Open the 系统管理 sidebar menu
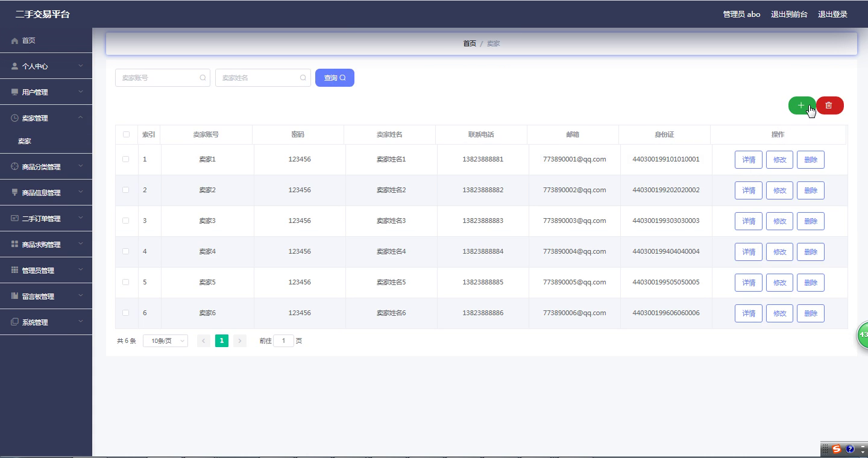This screenshot has height=458, width=868. tap(46, 322)
